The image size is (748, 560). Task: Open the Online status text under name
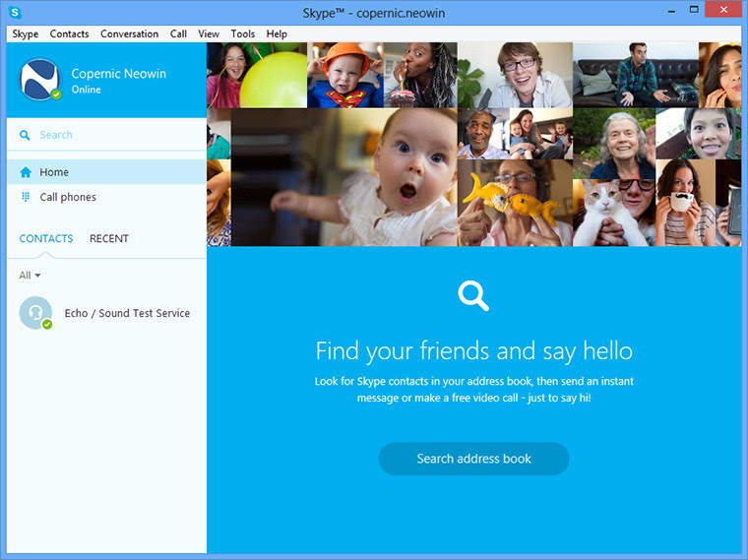[87, 90]
